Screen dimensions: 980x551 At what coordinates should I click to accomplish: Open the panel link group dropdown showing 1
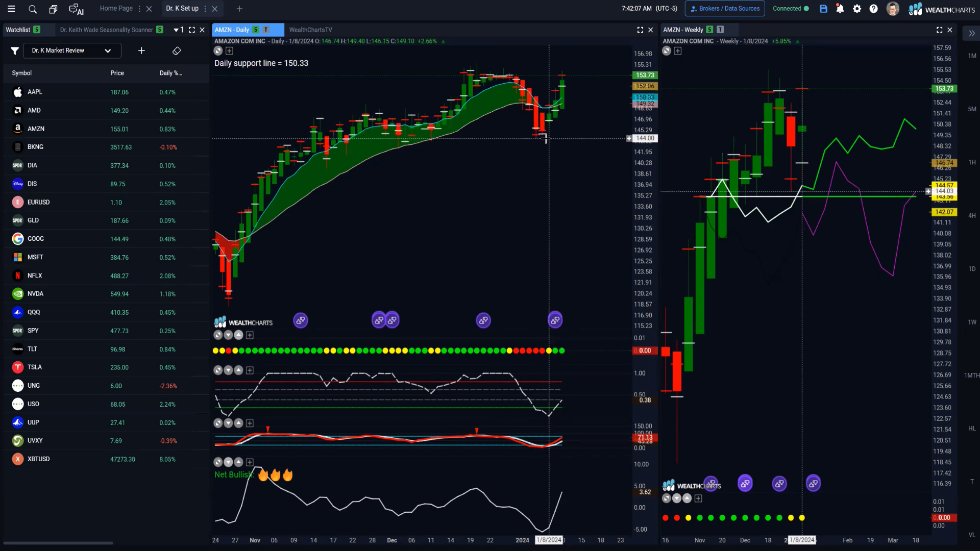[179, 30]
